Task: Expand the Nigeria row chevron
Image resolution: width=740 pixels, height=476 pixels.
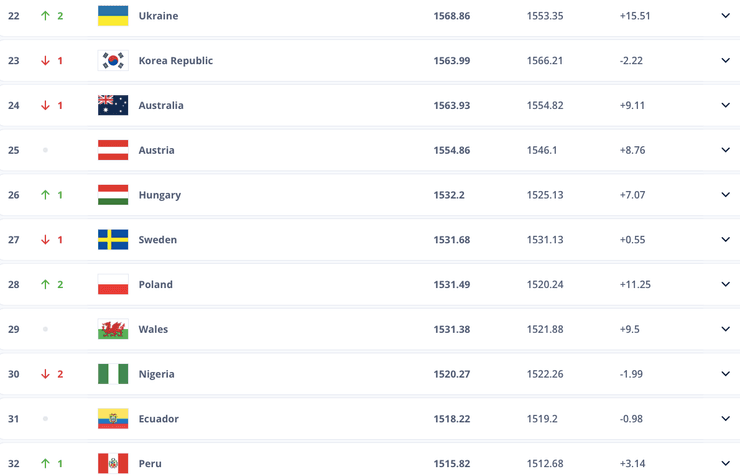Action: pyautogui.click(x=725, y=374)
